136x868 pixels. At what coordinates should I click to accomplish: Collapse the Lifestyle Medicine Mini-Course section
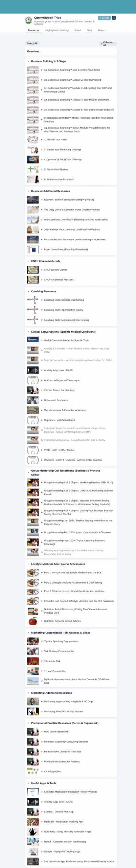click(28, 564)
